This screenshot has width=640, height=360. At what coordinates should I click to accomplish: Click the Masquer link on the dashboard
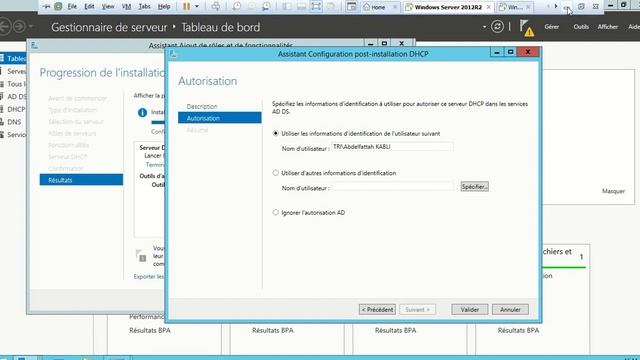(x=613, y=191)
